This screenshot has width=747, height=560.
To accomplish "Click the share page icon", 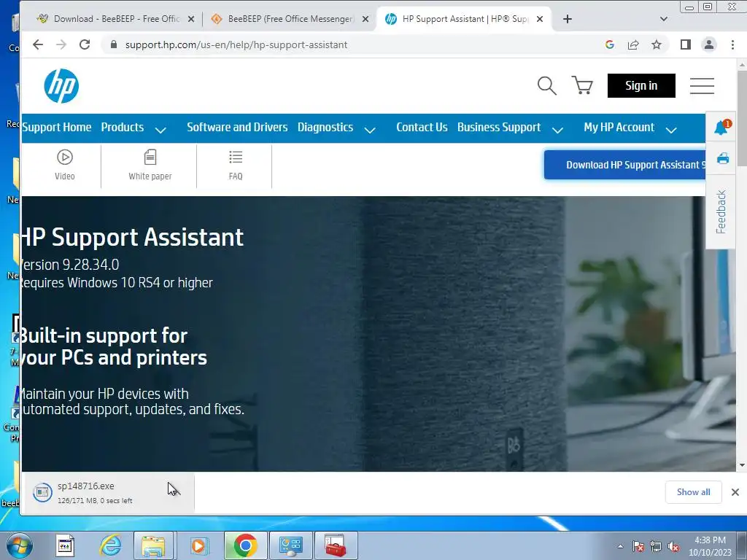I will click(x=633, y=44).
